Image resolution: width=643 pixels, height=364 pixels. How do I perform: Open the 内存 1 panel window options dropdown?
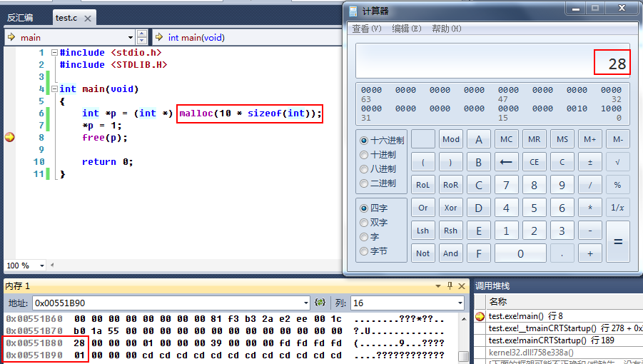click(x=438, y=285)
